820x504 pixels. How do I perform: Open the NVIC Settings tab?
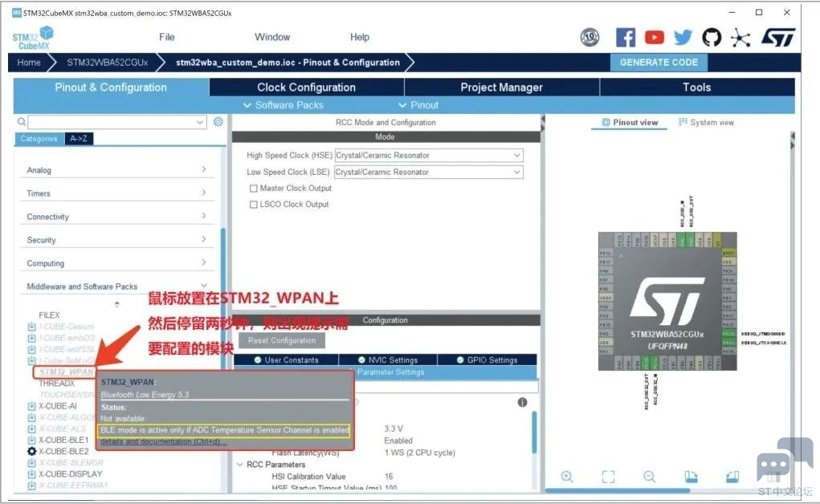[x=388, y=360]
